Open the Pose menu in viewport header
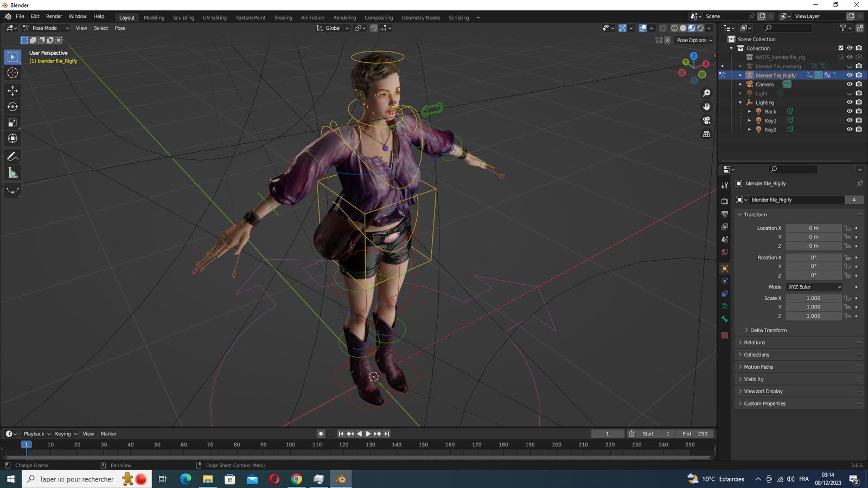The image size is (868, 488). click(120, 28)
